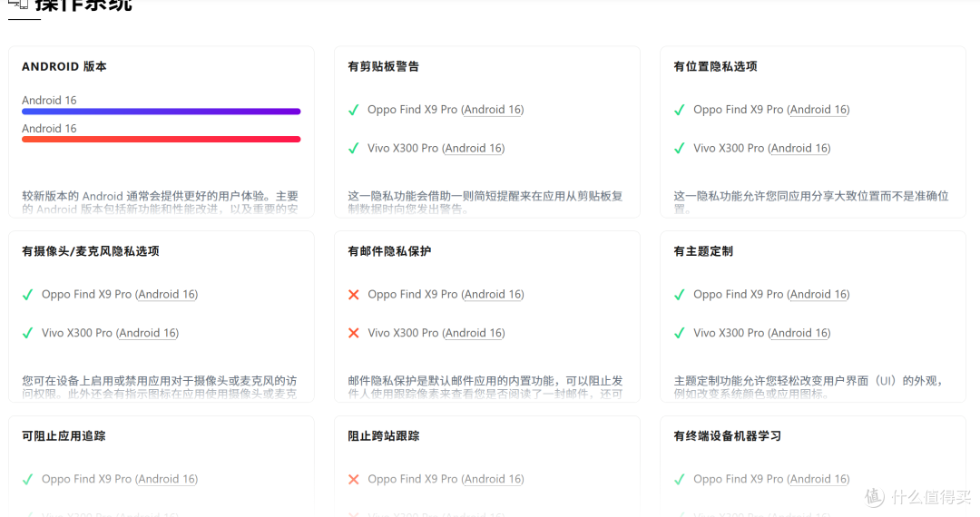Click green checkmark for Oppo under 有主题定制
This screenshot has height=517, width=980.
click(679, 295)
